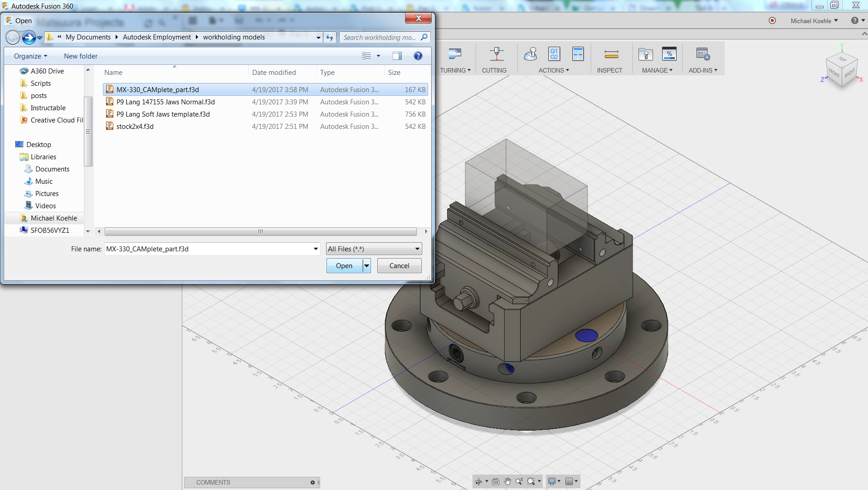The height and width of the screenshot is (490, 868).
Task: Open the address bar history dropdown
Action: (x=318, y=38)
